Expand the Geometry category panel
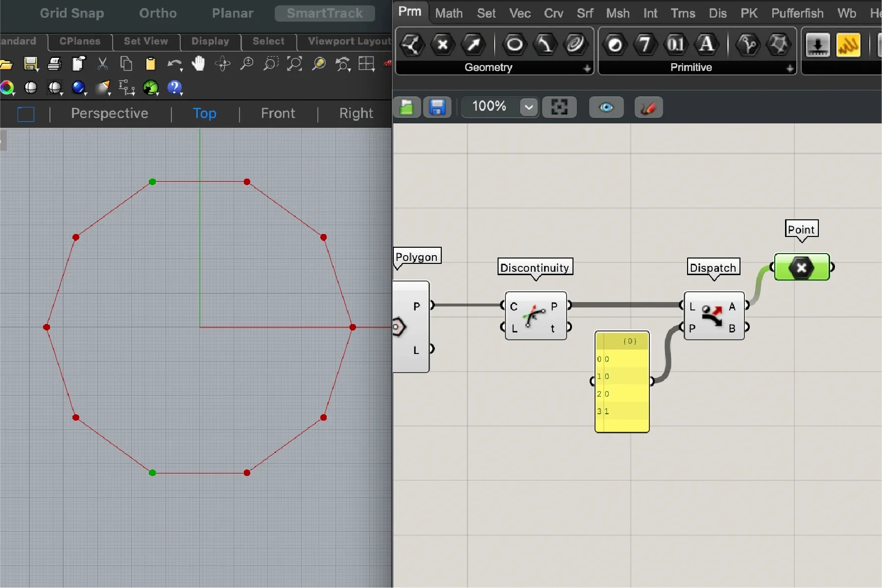This screenshot has height=588, width=882. click(587, 68)
